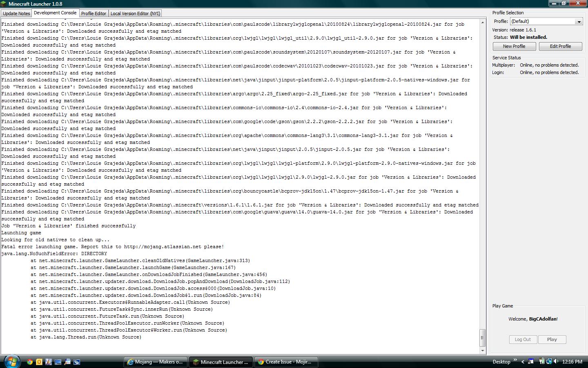Open the Local Version Editor (NYI) tab
This screenshot has width=588, height=368.
pyautogui.click(x=135, y=13)
